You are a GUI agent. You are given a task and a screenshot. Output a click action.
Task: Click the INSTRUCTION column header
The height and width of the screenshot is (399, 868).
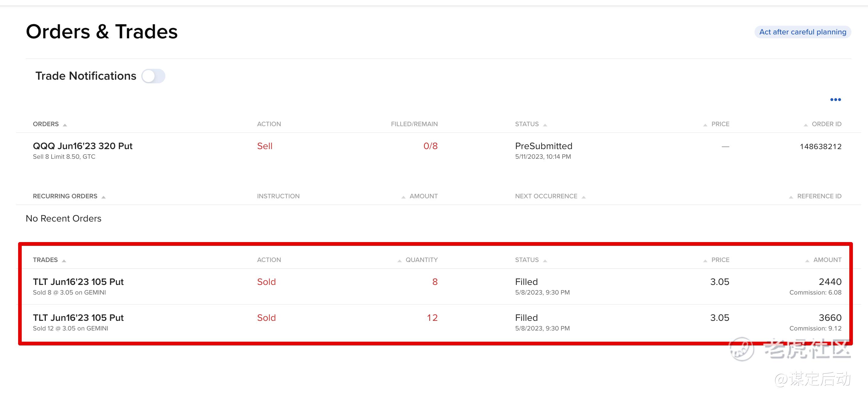278,196
